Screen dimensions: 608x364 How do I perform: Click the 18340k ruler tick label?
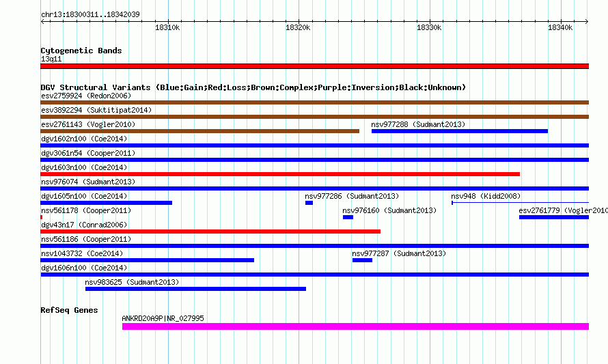click(560, 27)
